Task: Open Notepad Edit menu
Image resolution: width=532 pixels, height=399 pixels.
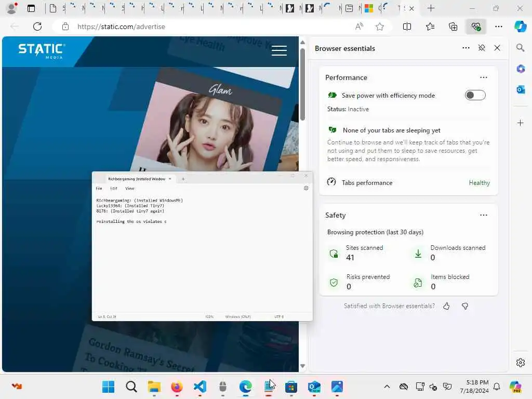Action: 114,188
